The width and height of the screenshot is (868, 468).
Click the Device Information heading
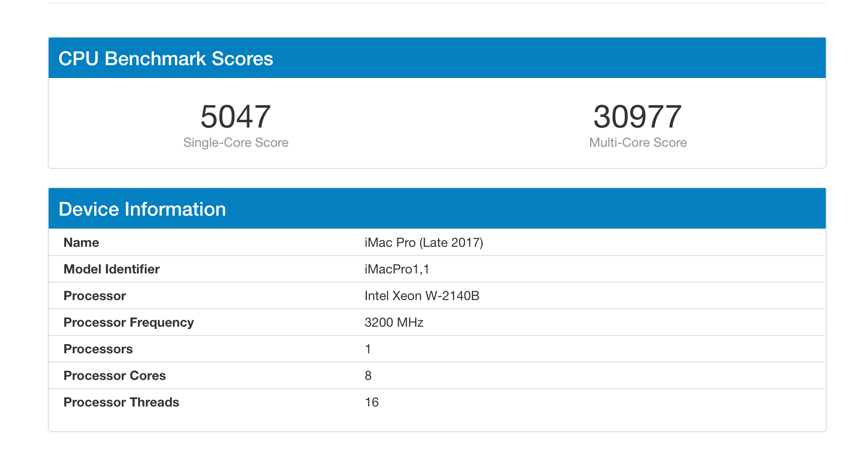142,209
